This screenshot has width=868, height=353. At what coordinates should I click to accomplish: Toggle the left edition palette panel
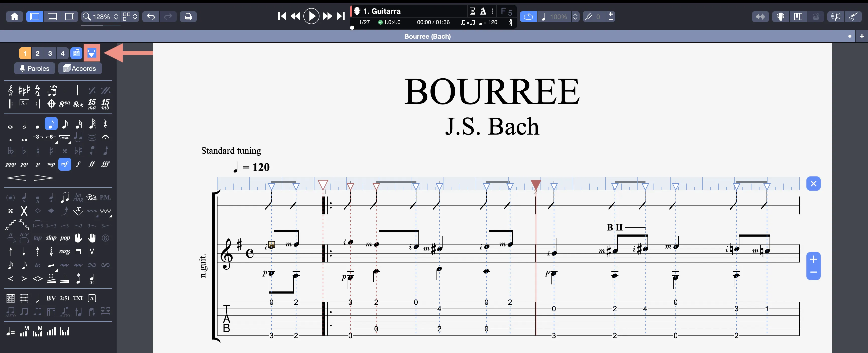(35, 17)
